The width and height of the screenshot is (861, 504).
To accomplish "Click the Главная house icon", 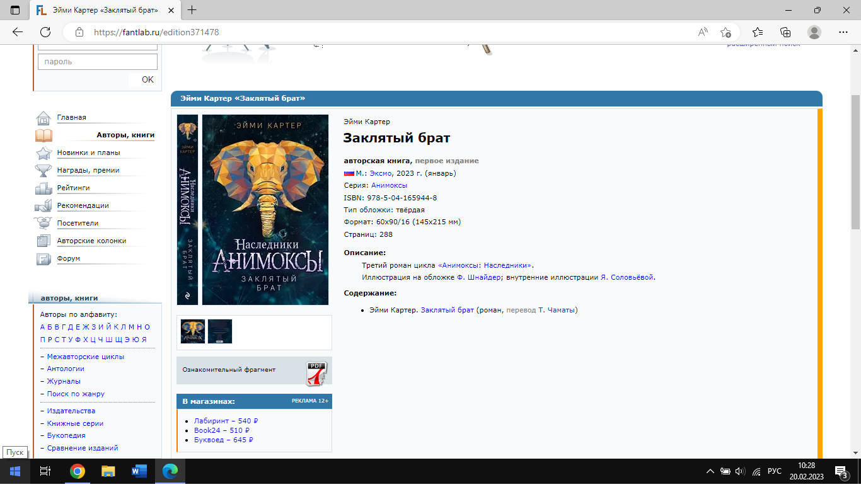I will [43, 118].
